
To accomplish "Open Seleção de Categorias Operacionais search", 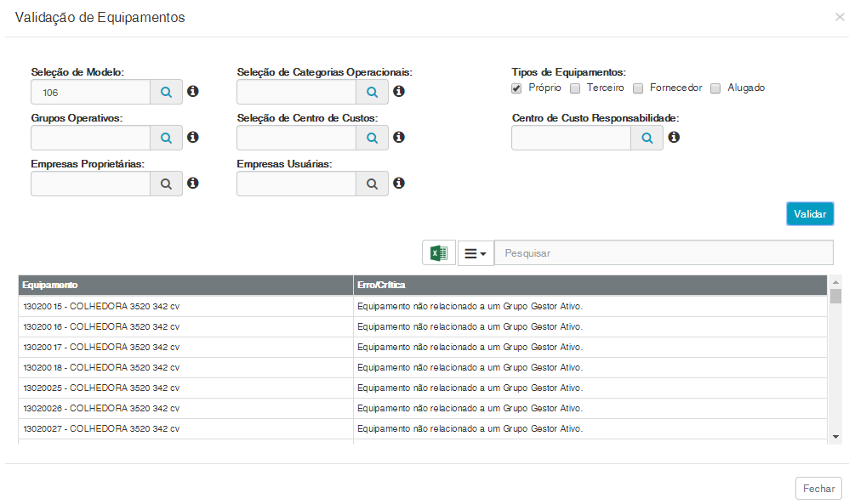I will (372, 92).
